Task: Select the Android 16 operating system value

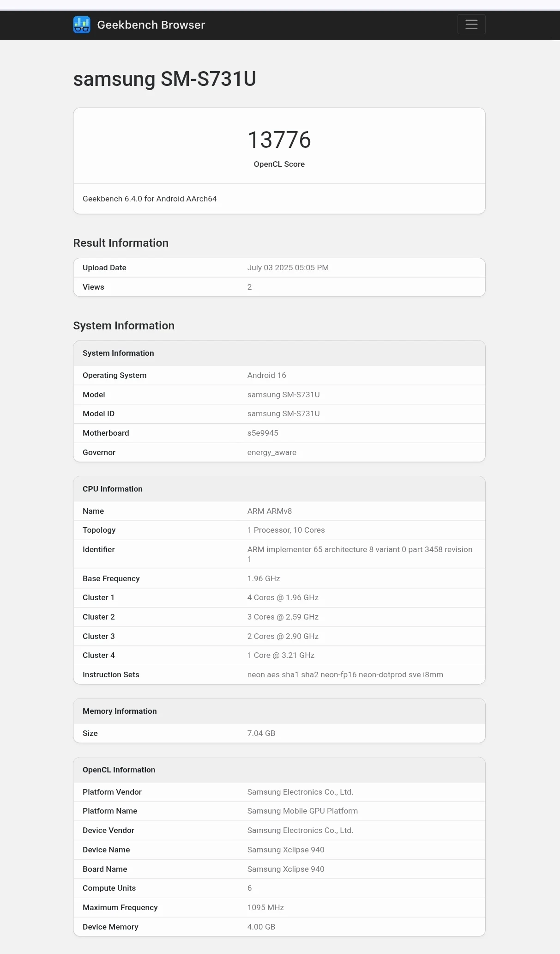Action: point(266,375)
